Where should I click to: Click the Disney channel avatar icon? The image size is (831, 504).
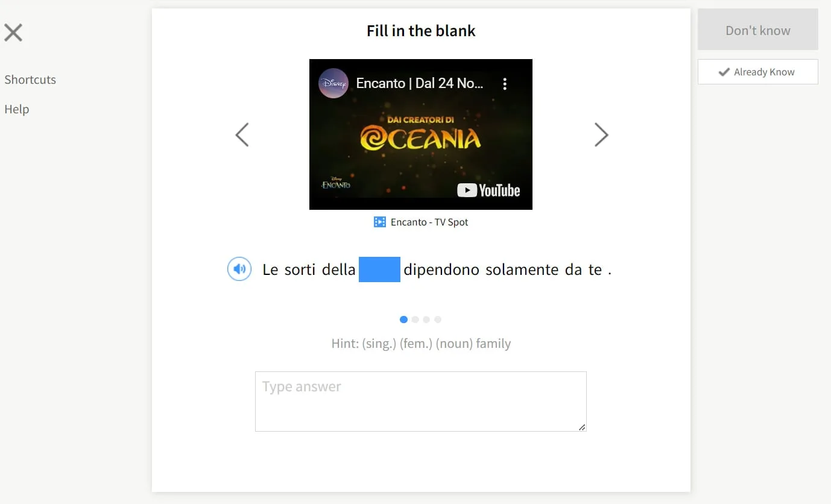tap(333, 83)
